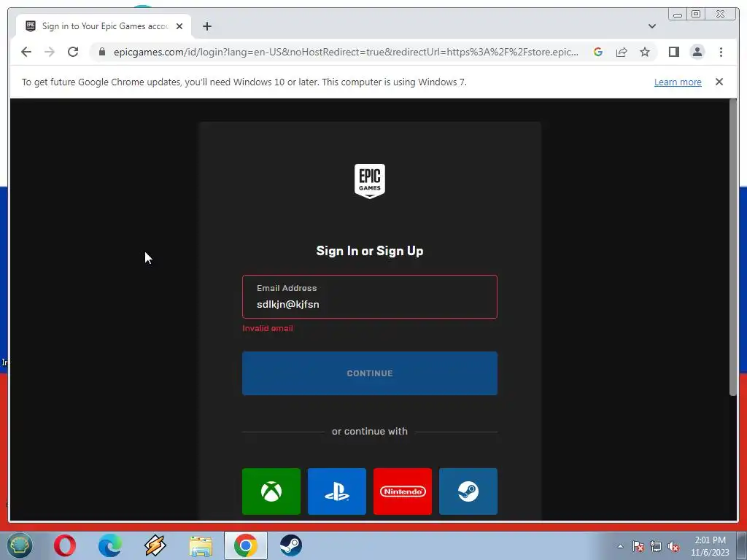Image resolution: width=747 pixels, height=560 pixels.
Task: Open Chrome side panel
Action: tap(673, 52)
